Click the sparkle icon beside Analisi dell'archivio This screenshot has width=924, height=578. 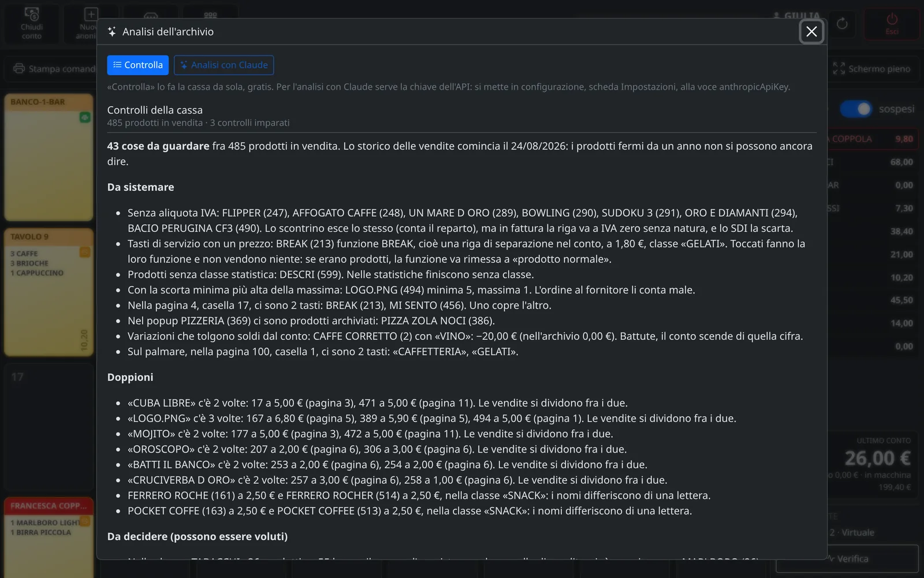(x=112, y=32)
